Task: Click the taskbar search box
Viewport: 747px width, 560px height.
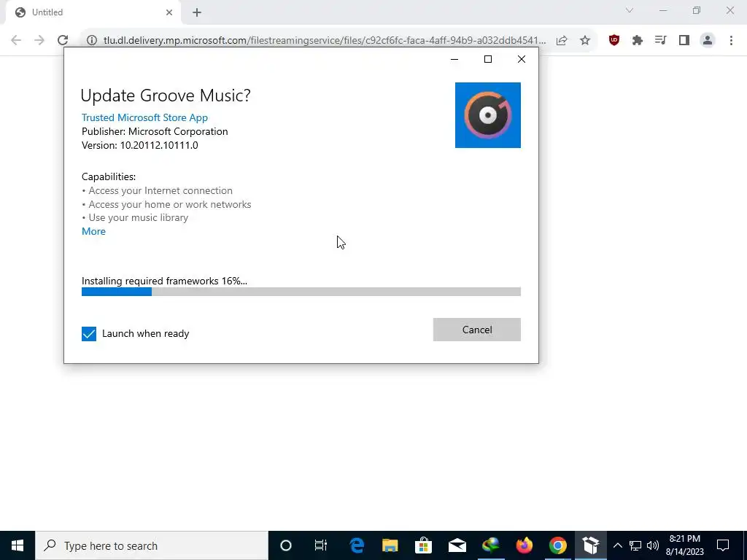Action: tap(152, 545)
